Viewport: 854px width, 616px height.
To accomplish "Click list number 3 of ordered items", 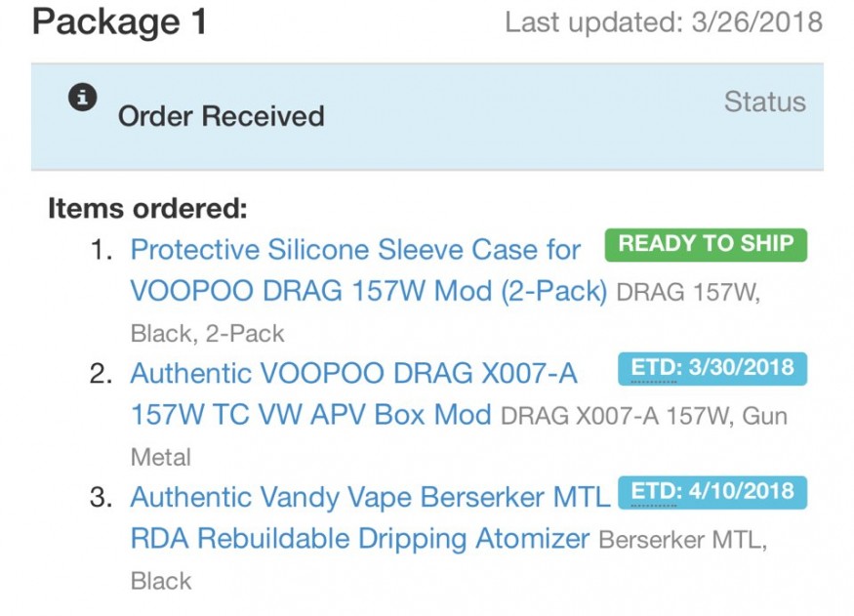I will pos(102,498).
